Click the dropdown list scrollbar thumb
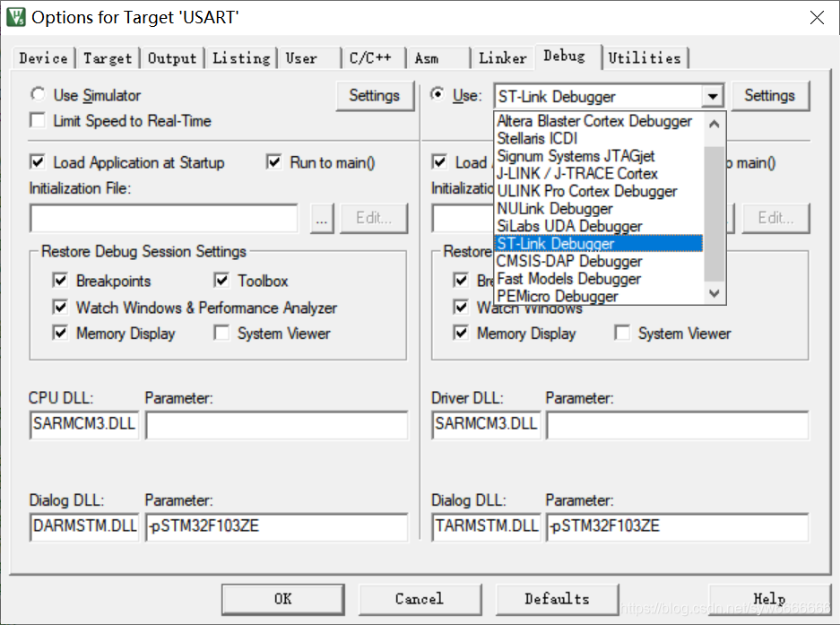Image resolution: width=840 pixels, height=625 pixels. [714, 213]
